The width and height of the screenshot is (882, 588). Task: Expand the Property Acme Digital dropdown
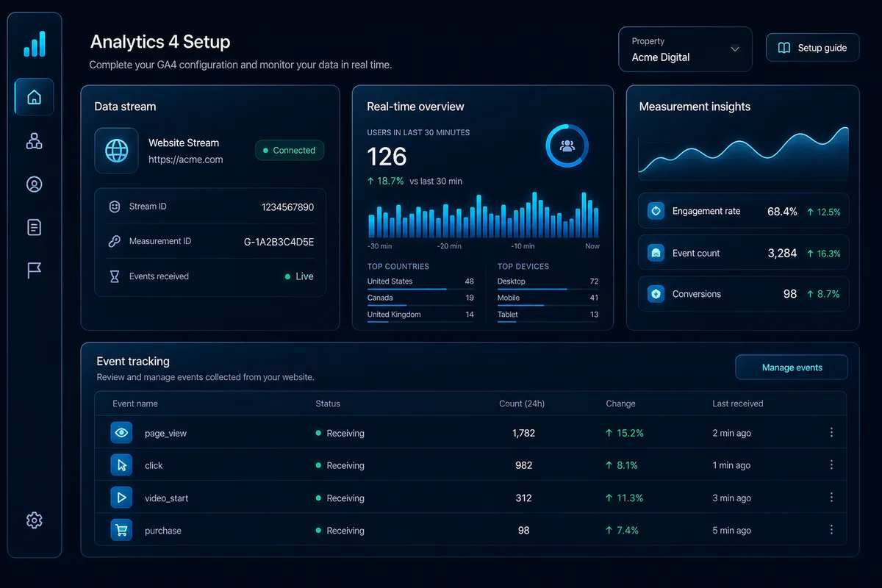[x=686, y=49]
